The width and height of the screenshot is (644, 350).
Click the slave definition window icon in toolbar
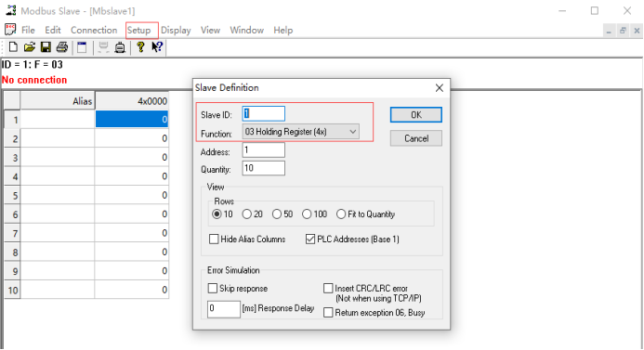[82, 47]
